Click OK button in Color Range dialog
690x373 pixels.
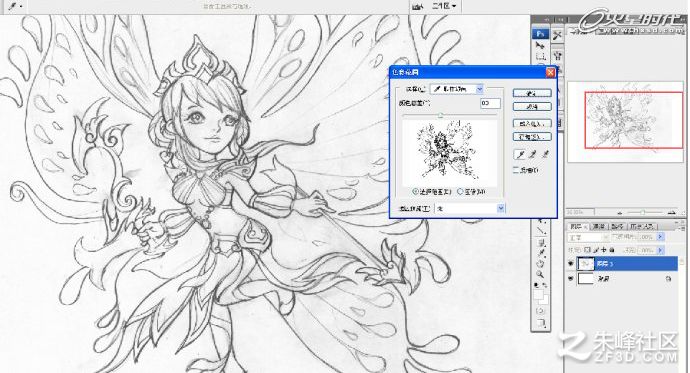[x=532, y=93]
